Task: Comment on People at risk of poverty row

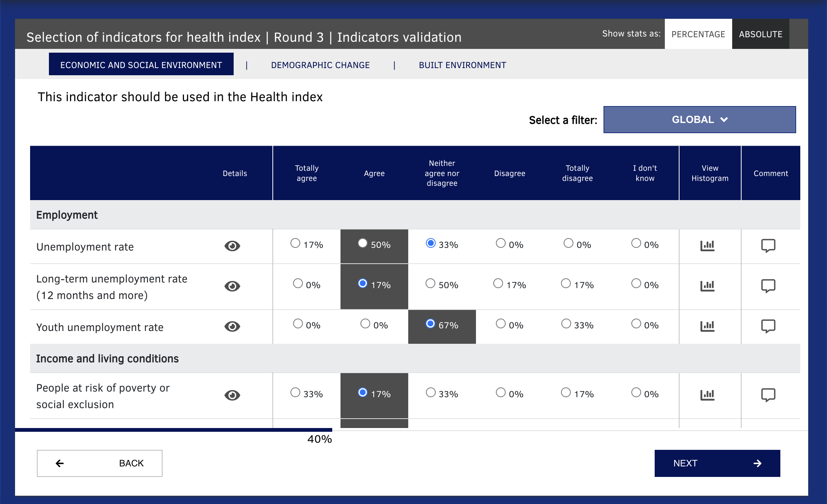Action: pos(768,395)
